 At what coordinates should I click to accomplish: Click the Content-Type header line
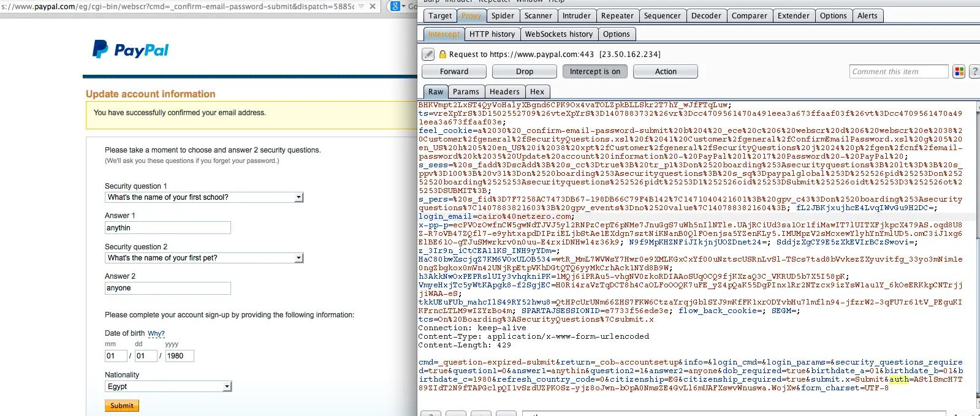533,336
